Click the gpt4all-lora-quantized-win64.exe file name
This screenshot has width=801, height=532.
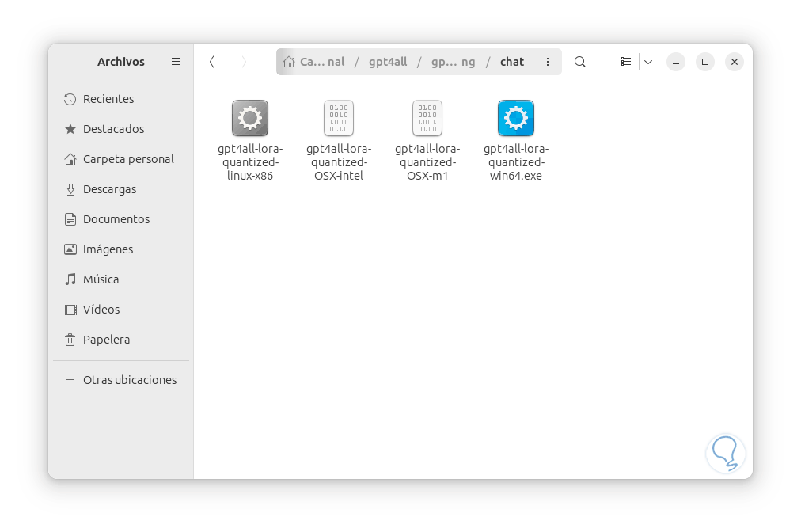pyautogui.click(x=516, y=162)
